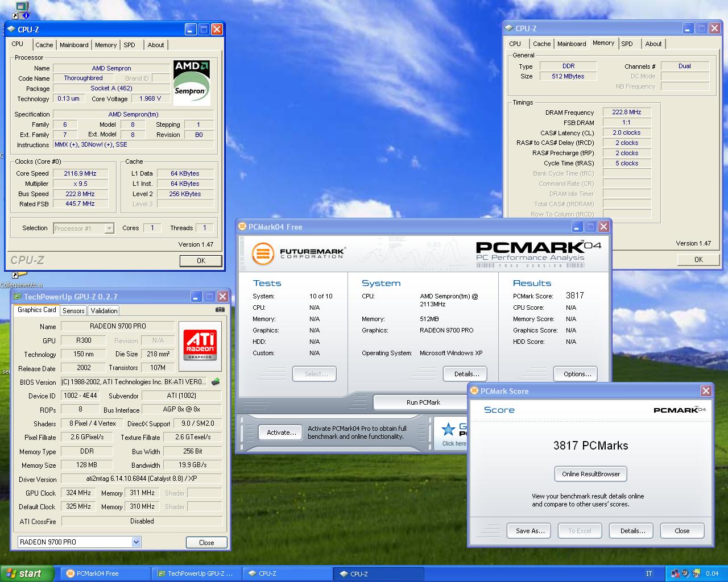The height and width of the screenshot is (582, 728).
Task: Click the GPU-Z title bar icon
Action: point(17,297)
